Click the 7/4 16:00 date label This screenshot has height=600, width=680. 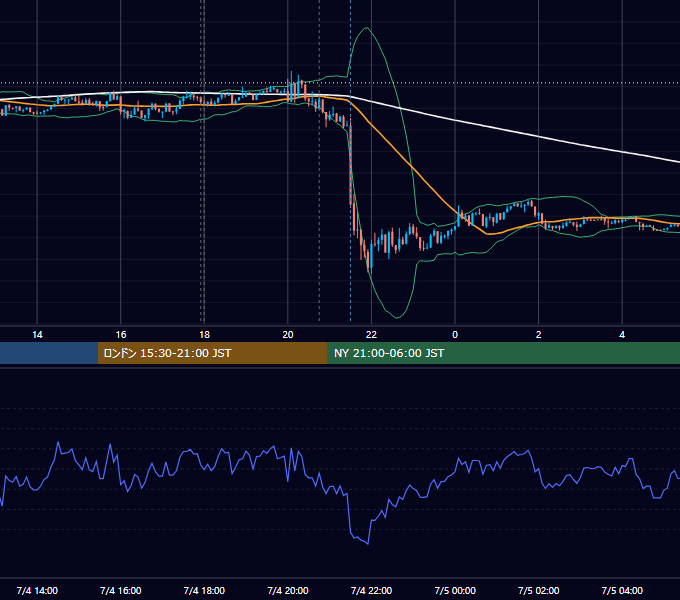(121, 590)
